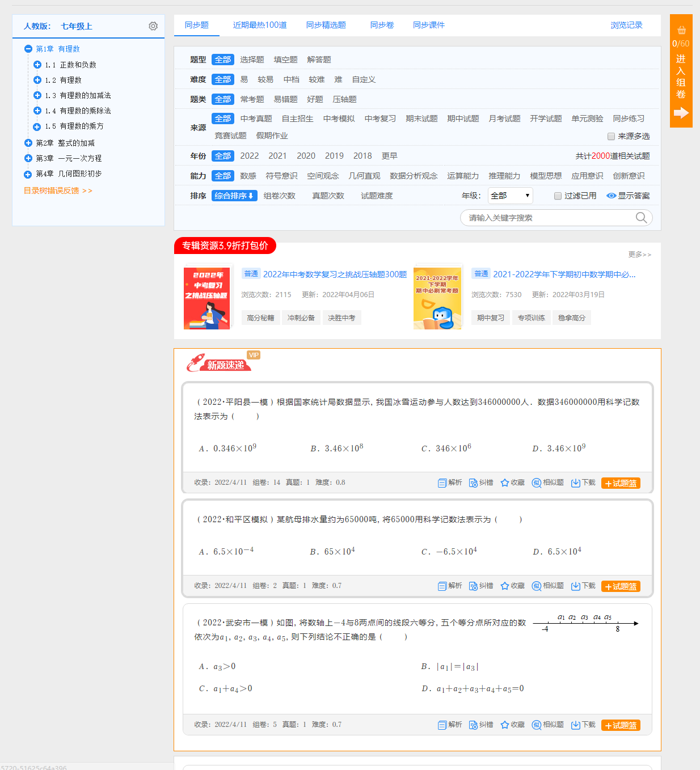
Task: Click the orange arrow in the 进入组卷 sidebar
Action: [x=681, y=112]
